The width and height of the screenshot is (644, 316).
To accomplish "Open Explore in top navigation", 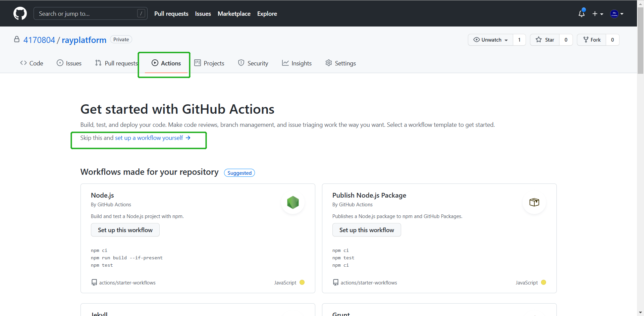I will pyautogui.click(x=267, y=14).
